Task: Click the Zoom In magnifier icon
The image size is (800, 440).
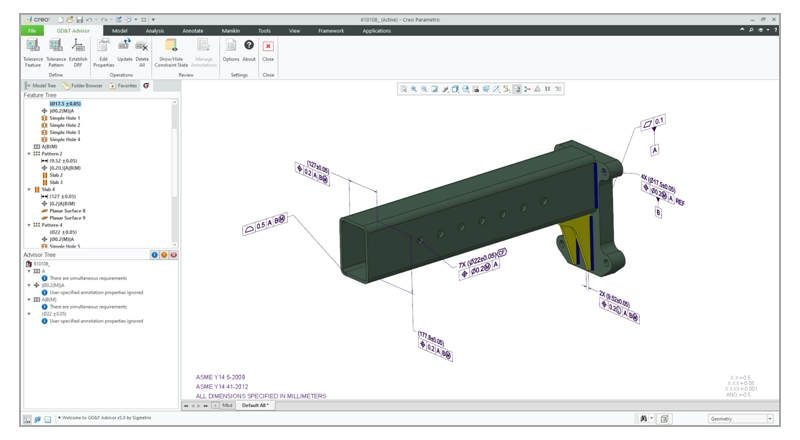Action: tap(414, 89)
